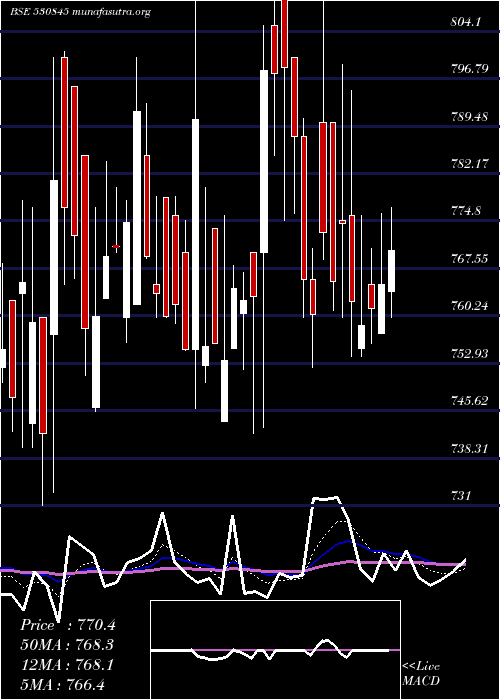Click the last white candlestick on the right
This screenshot has height=700, width=500.
tap(392, 271)
